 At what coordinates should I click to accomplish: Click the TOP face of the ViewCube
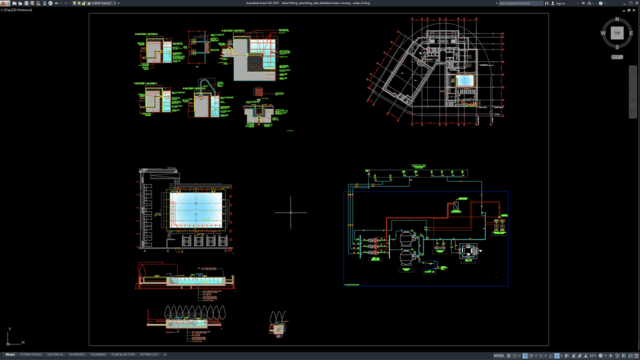click(x=617, y=33)
